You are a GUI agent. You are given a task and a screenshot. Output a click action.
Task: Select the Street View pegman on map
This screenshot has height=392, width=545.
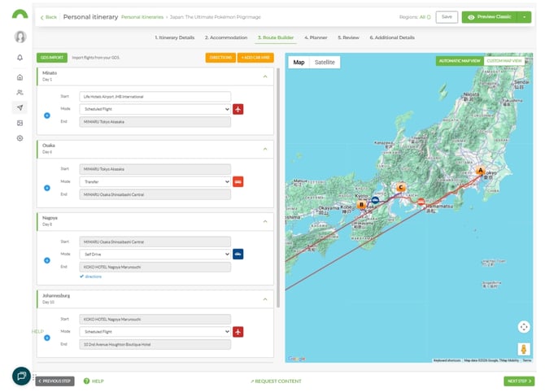pos(524,349)
